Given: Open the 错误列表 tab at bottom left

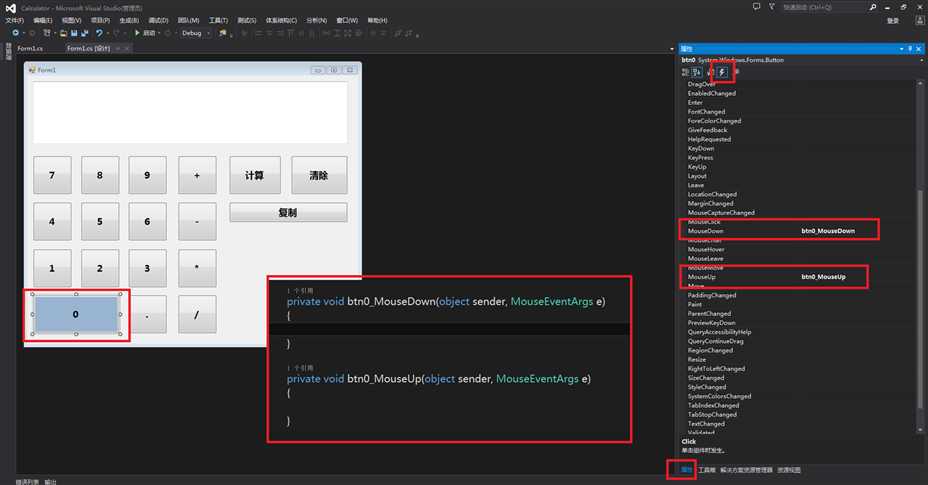Looking at the screenshot, I should tap(27, 481).
